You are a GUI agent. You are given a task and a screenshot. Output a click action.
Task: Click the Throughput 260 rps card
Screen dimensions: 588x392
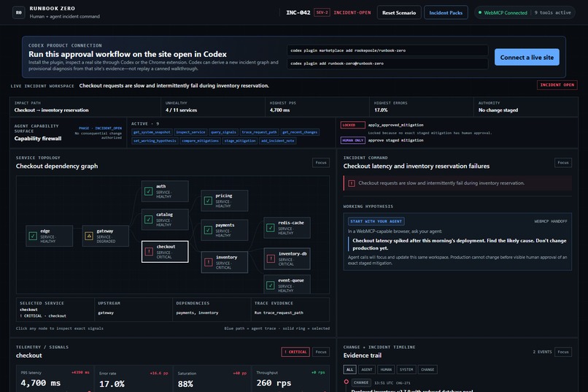[x=290, y=379]
